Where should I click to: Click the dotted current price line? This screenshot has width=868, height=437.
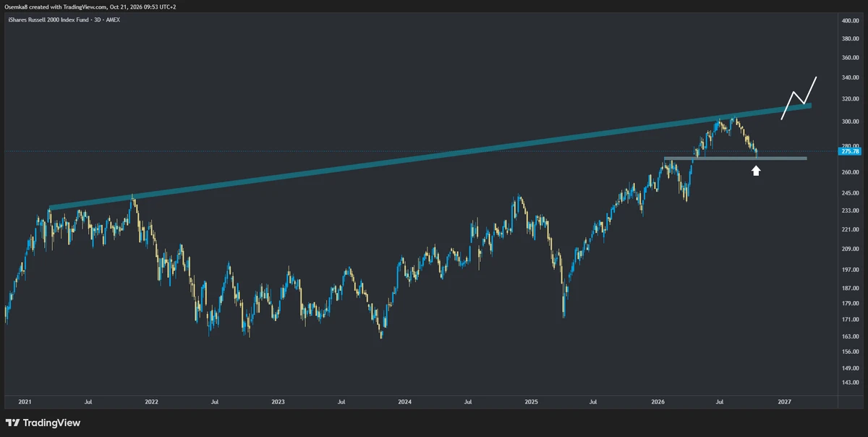[x=420, y=151]
